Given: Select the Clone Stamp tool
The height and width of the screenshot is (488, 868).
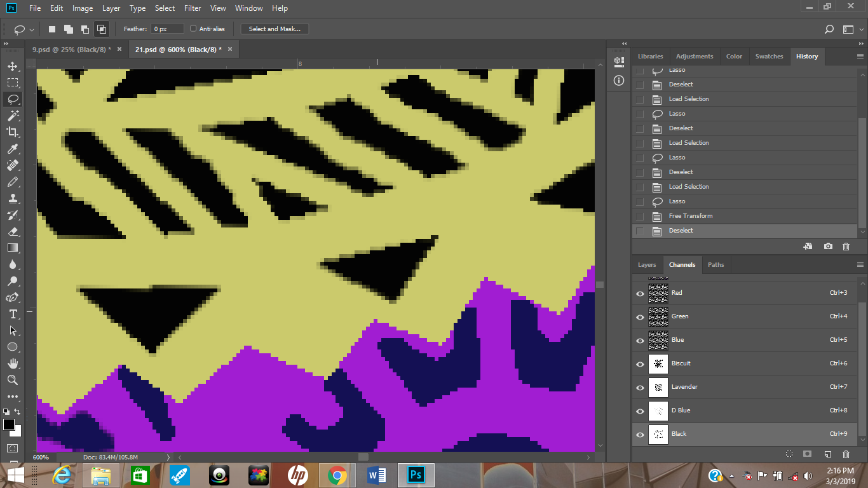Looking at the screenshot, I should pyautogui.click(x=13, y=198).
